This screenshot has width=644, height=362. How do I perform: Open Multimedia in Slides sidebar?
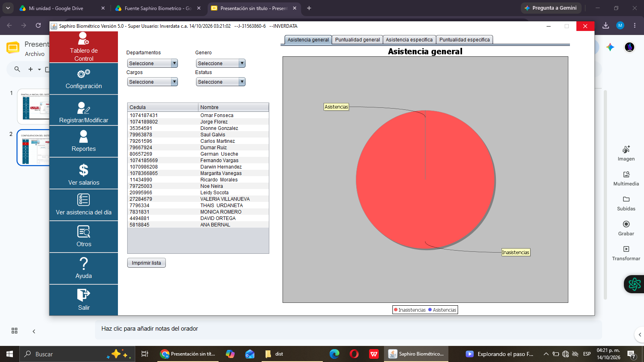point(626,178)
